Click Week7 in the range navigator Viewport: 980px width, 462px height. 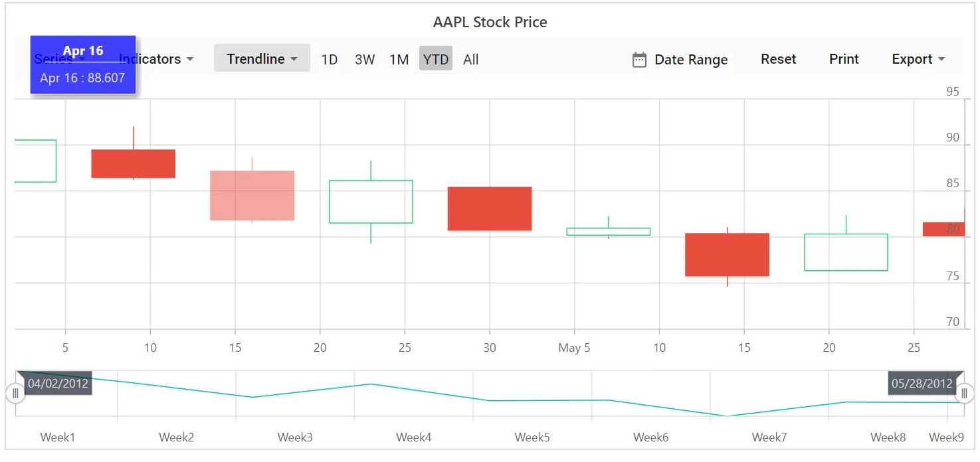click(x=769, y=437)
